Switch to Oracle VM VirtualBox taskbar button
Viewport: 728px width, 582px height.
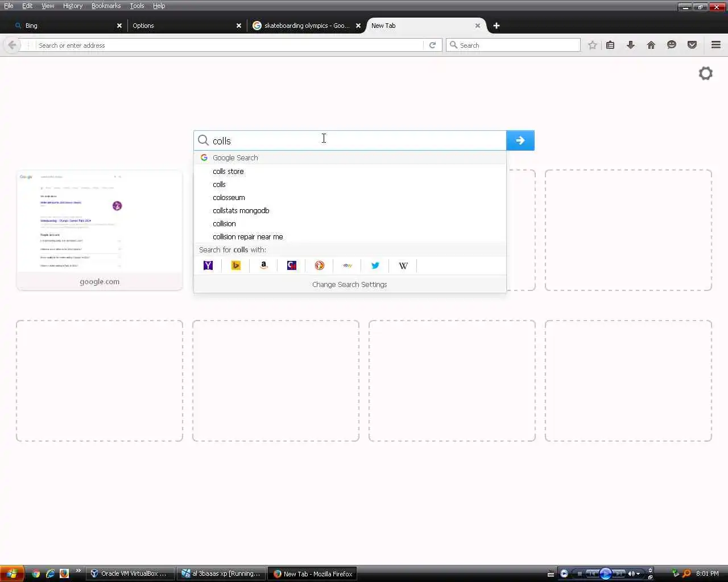pyautogui.click(x=130, y=573)
